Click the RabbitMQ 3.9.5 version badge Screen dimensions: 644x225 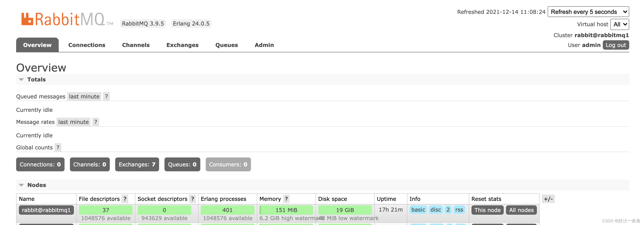(143, 23)
